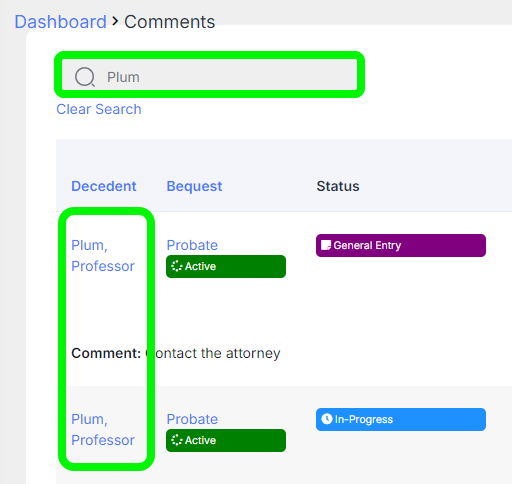Open first Plum, Professor decedent link
The height and width of the screenshot is (484, 512).
(x=103, y=256)
